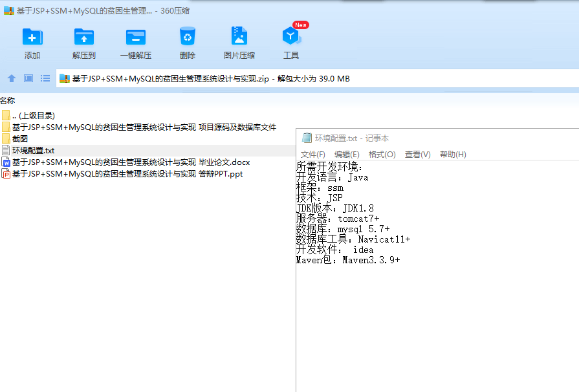Click the zip archive icon in path bar
579x392 pixels.
point(65,79)
